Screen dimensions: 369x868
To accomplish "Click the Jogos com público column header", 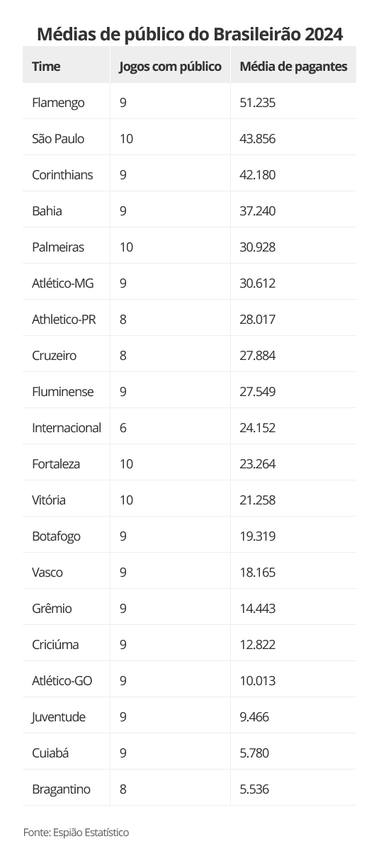I will coord(170,67).
